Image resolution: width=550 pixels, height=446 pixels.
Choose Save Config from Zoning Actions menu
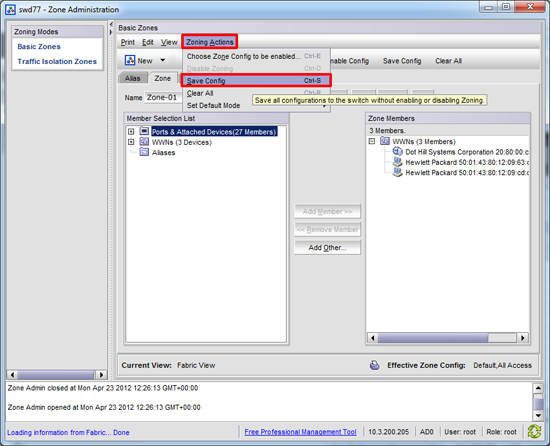[256, 81]
